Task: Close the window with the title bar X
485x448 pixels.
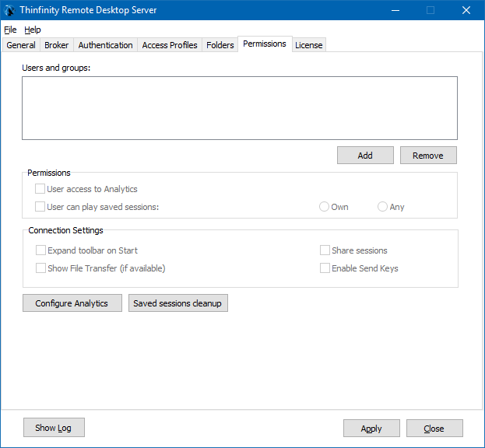Action: 466,10
